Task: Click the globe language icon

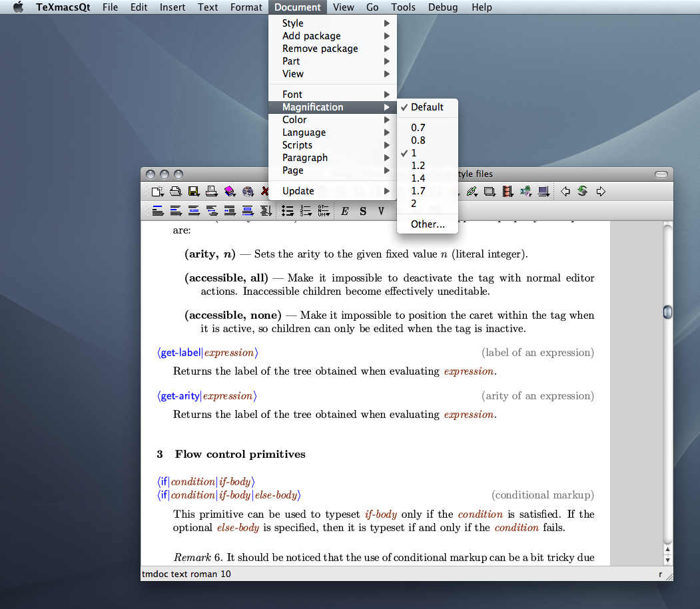Action: (x=248, y=192)
